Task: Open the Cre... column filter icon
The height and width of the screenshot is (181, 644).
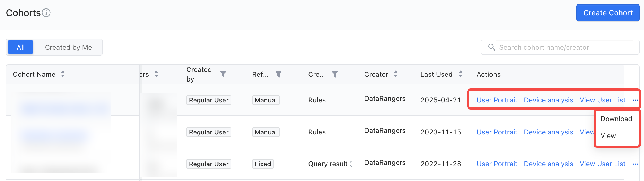Action: point(335,74)
